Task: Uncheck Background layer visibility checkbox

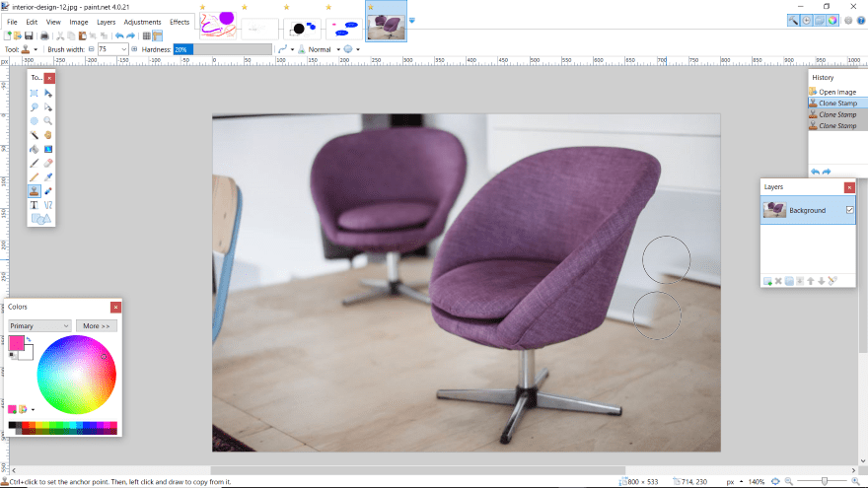Action: click(x=849, y=210)
